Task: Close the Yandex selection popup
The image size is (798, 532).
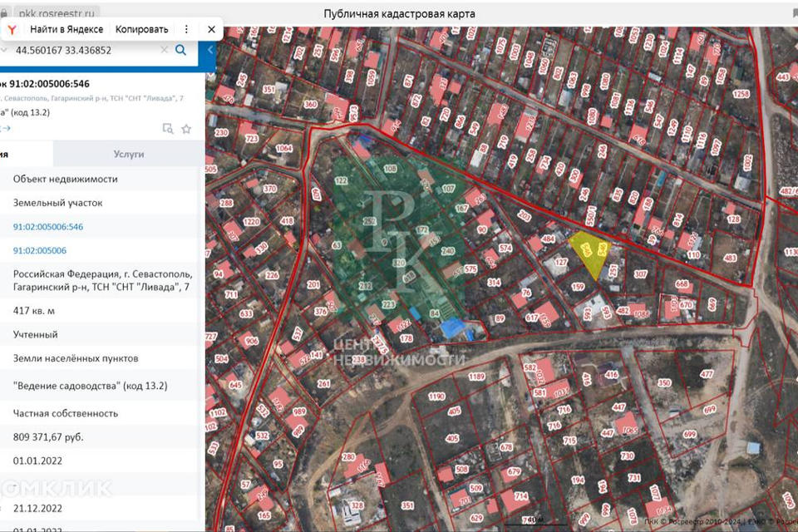Action: pos(211,29)
